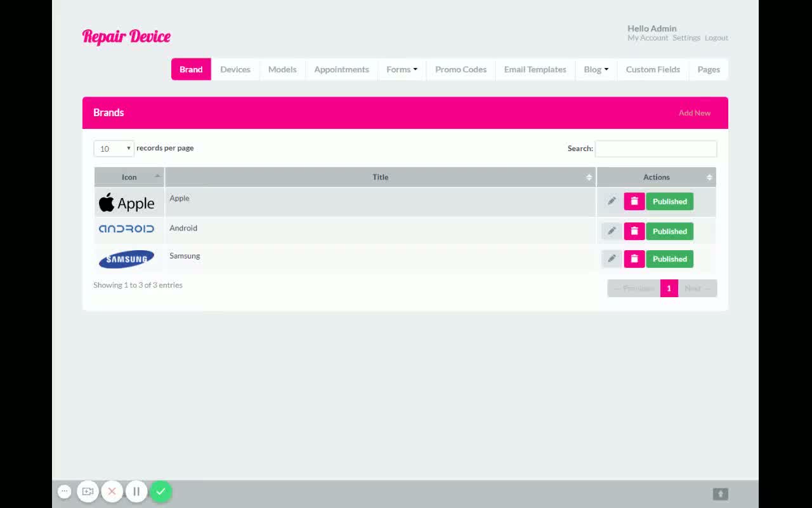Expand the Forms menu dropdown

(x=402, y=69)
